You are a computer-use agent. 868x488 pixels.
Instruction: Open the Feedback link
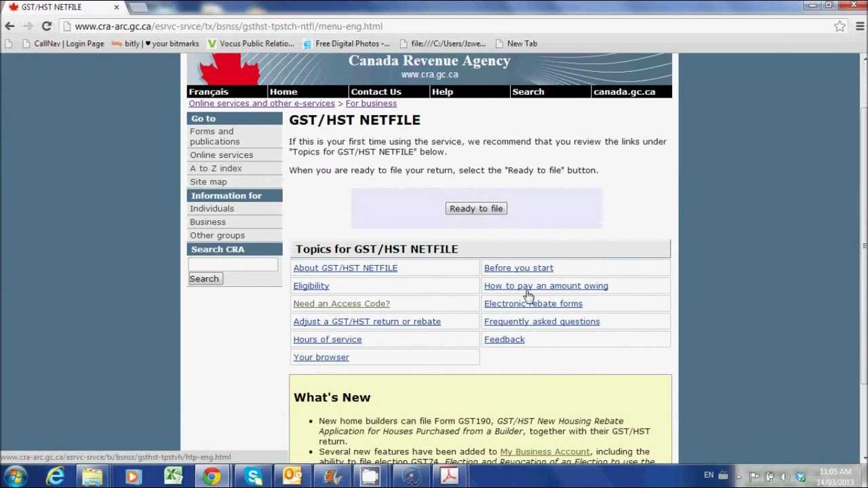(504, 339)
